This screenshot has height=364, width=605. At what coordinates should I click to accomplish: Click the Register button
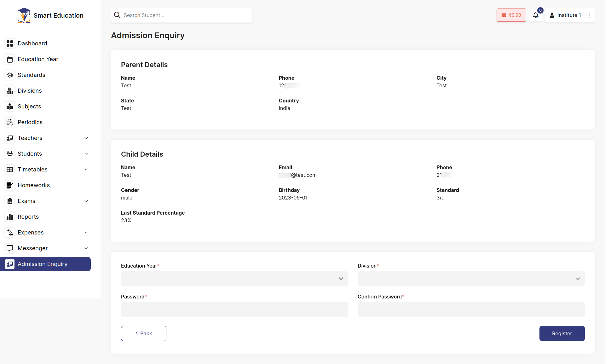pos(562,333)
